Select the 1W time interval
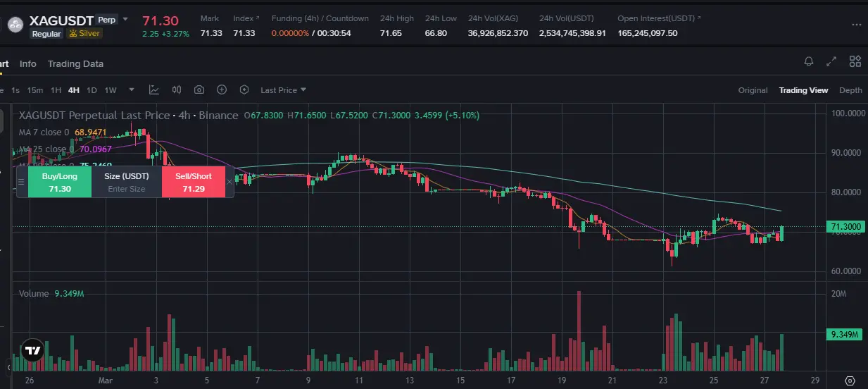 click(x=111, y=90)
